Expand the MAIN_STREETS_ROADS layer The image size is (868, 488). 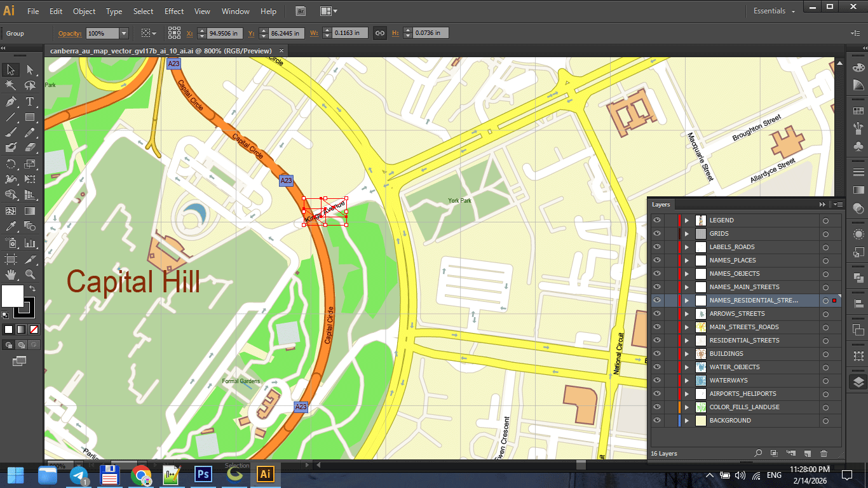point(687,327)
